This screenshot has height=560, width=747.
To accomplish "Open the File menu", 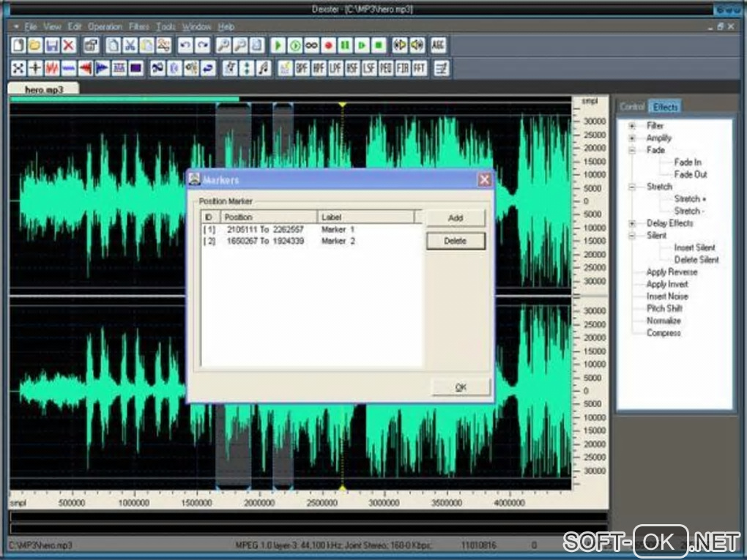I will click(x=31, y=26).
